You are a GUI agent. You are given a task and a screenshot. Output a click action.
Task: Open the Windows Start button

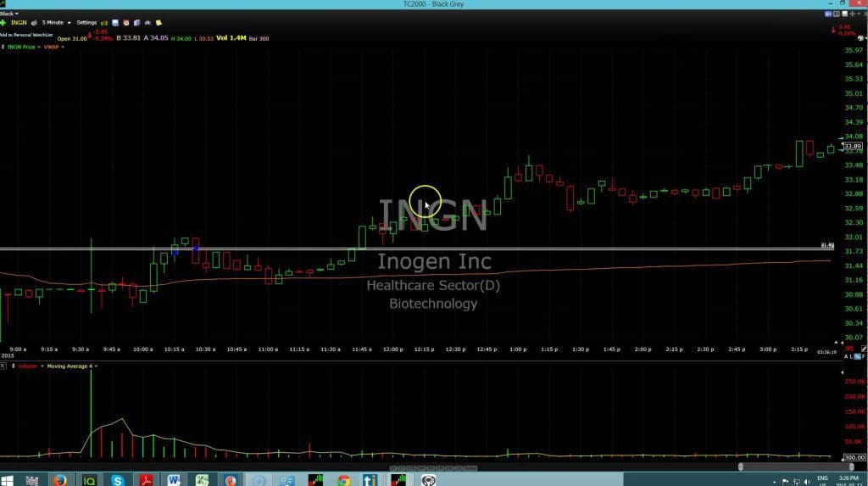(7, 480)
